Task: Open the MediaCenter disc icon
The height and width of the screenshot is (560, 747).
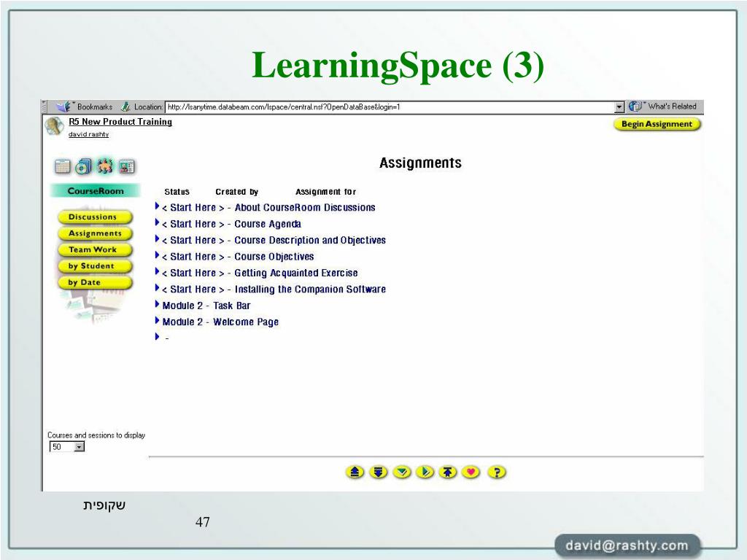Action: (x=83, y=166)
